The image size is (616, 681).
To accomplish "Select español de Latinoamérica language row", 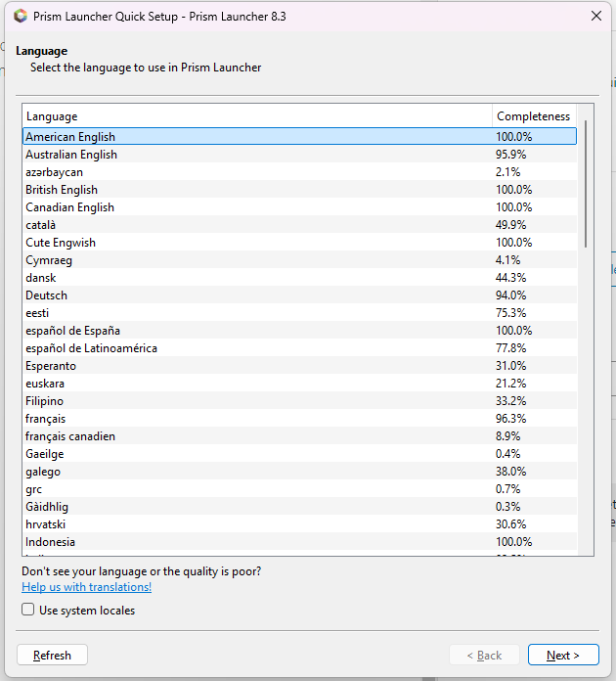I will (299, 348).
